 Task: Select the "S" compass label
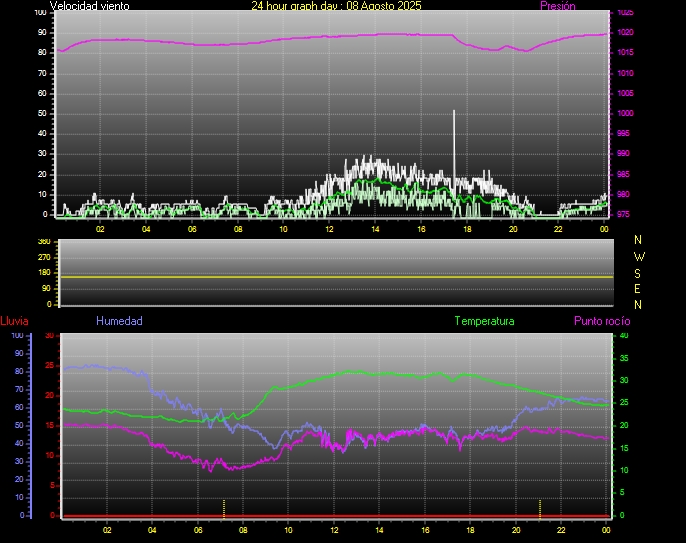tap(637, 273)
